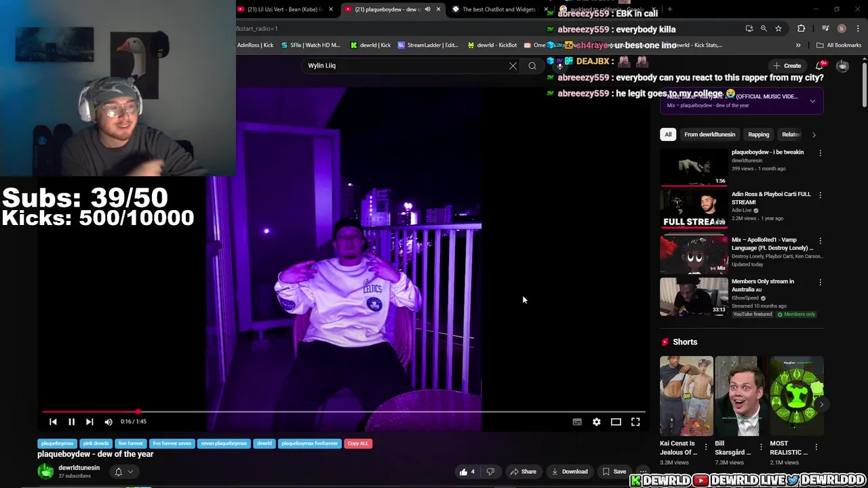Mute the video volume speaker icon
868x488 pixels.
tap(108, 422)
